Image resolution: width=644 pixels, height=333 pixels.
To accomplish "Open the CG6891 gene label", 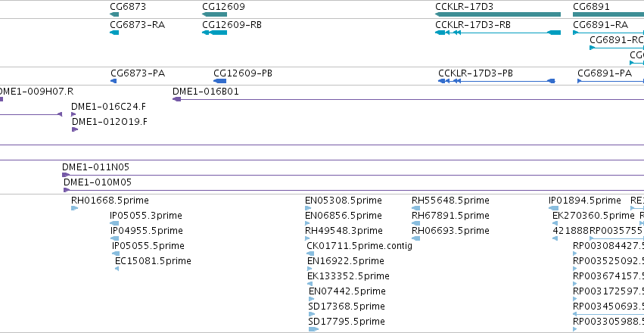I will (591, 7).
